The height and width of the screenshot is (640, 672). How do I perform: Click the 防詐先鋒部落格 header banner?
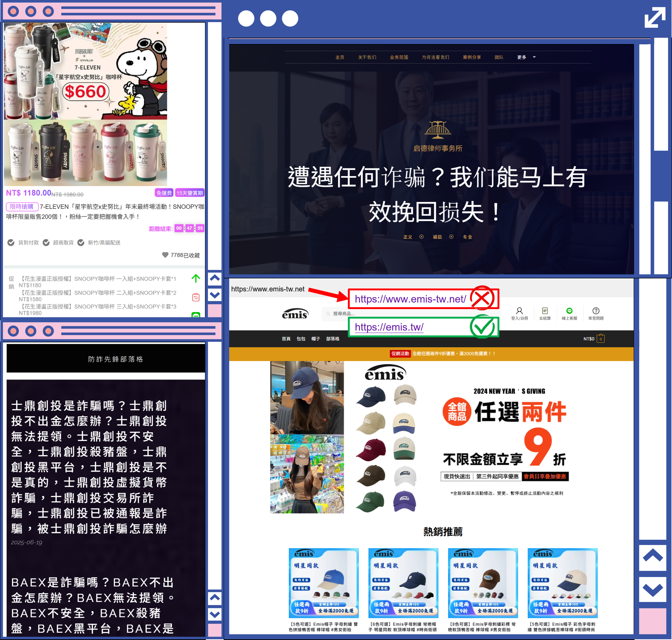[106, 358]
